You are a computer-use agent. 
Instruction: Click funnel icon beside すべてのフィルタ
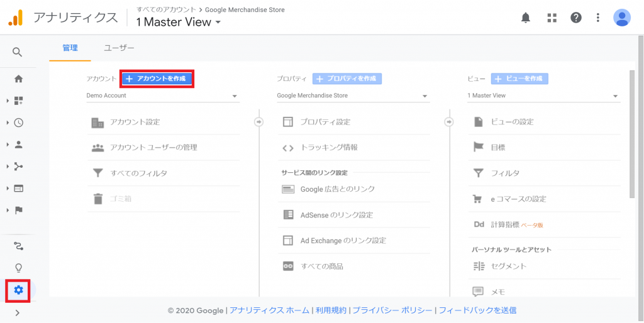97,173
